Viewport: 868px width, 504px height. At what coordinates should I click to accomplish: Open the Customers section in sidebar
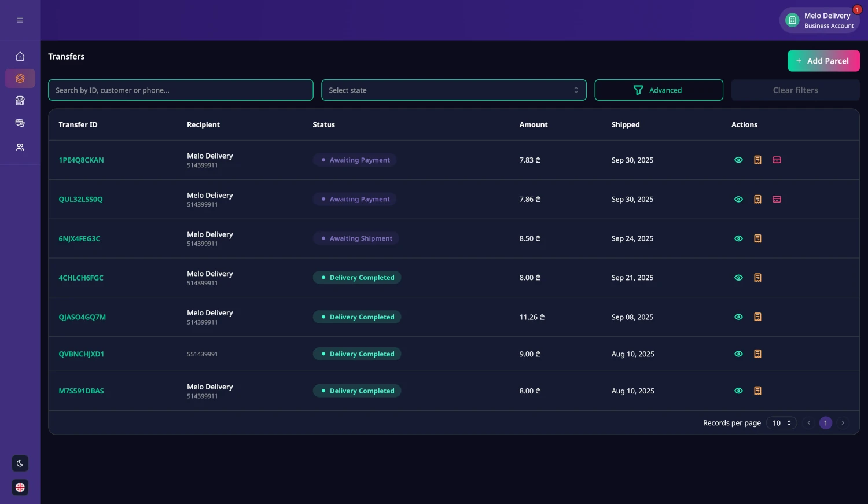tap(20, 147)
